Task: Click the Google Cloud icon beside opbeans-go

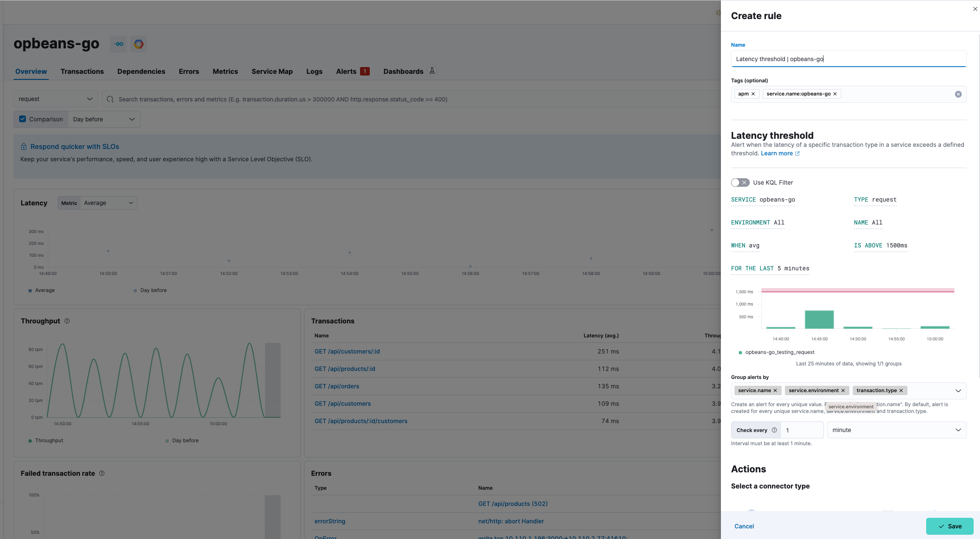Action: click(139, 44)
